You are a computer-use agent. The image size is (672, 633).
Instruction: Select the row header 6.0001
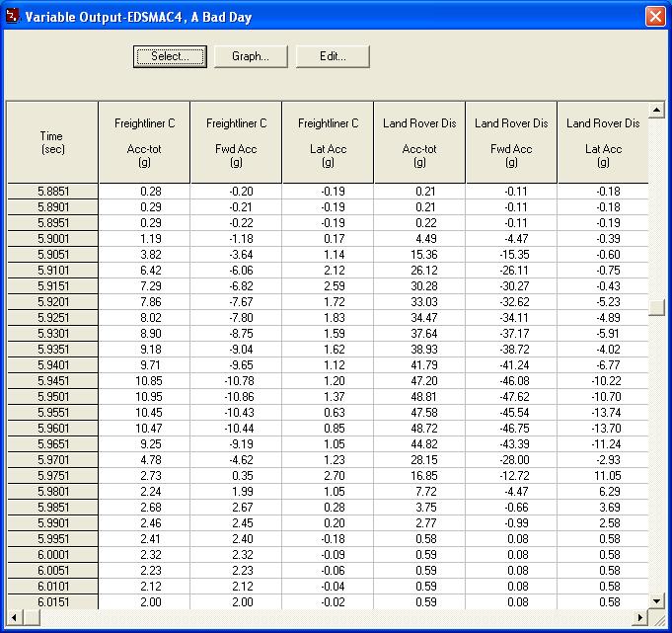(x=52, y=555)
